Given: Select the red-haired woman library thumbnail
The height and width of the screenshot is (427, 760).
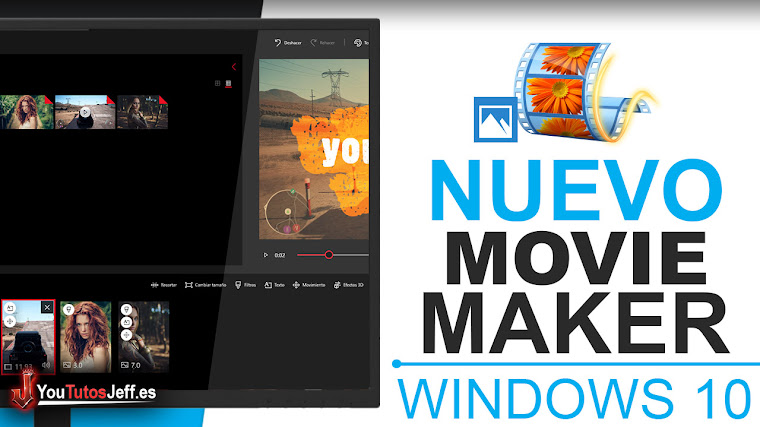Looking at the screenshot, I should 27,112.
